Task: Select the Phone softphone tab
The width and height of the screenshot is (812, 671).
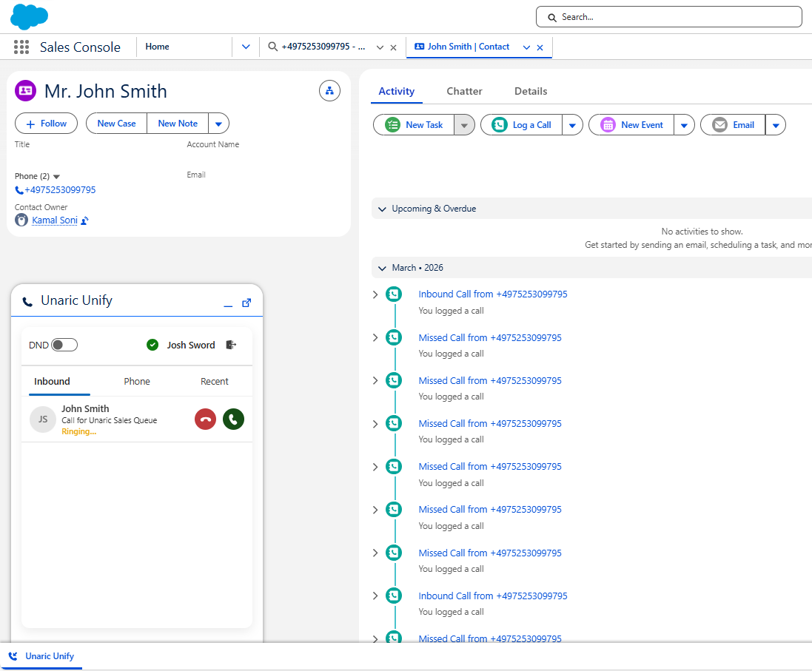Action: coord(137,382)
